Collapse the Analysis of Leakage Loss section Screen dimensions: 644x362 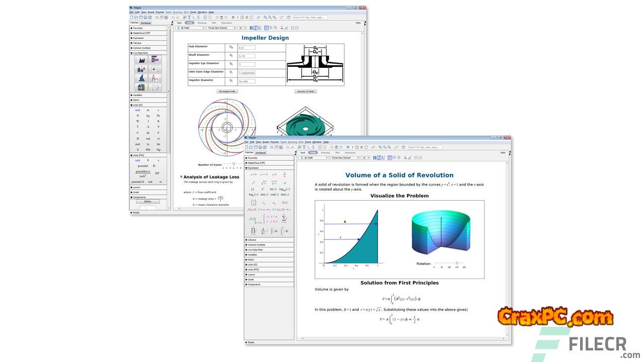point(182,177)
